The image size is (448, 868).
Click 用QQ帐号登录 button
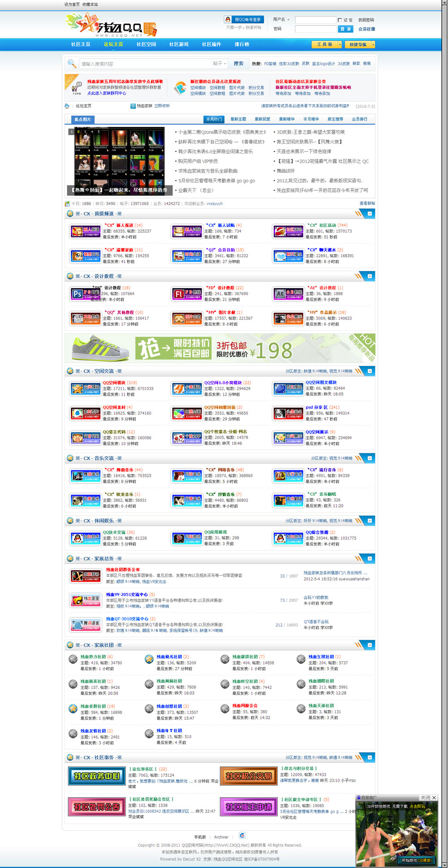click(244, 20)
